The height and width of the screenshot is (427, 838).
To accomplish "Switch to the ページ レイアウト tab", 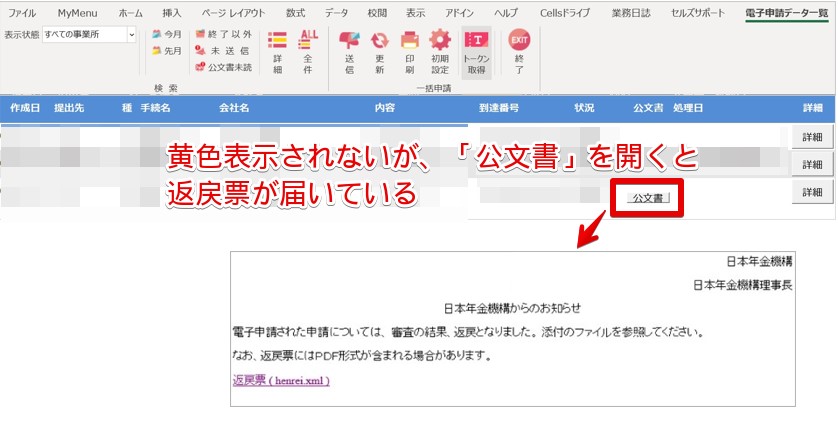I will tap(233, 13).
